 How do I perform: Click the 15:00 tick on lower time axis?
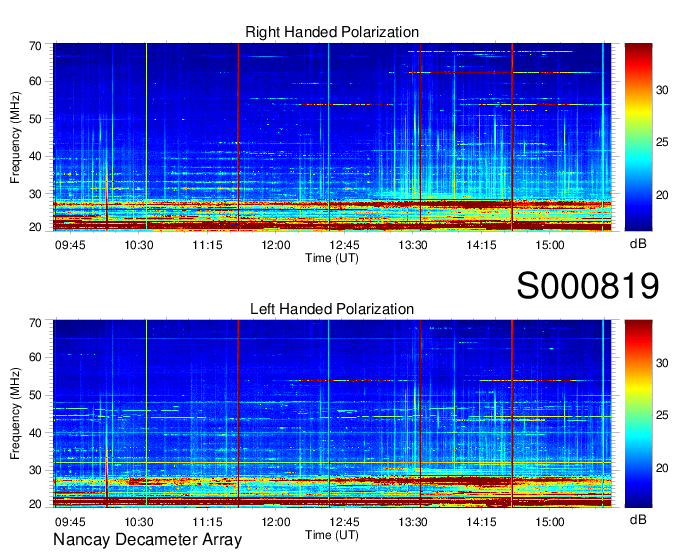click(550, 522)
